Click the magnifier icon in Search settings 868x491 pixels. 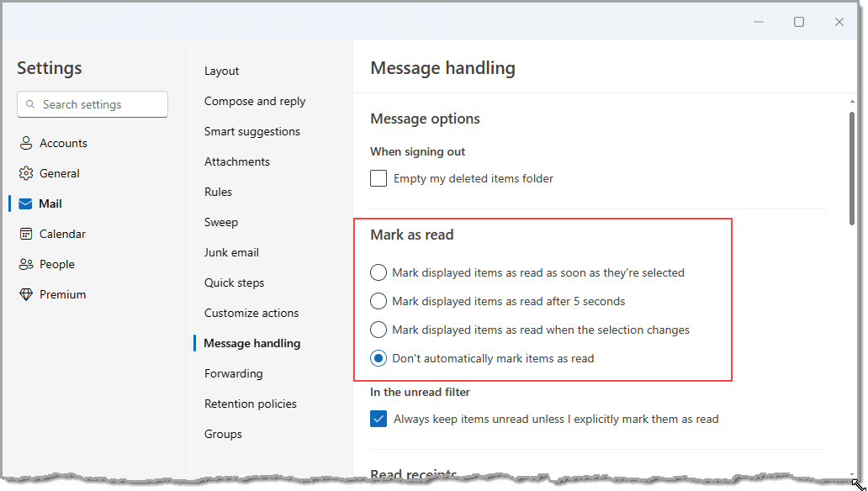(x=31, y=104)
